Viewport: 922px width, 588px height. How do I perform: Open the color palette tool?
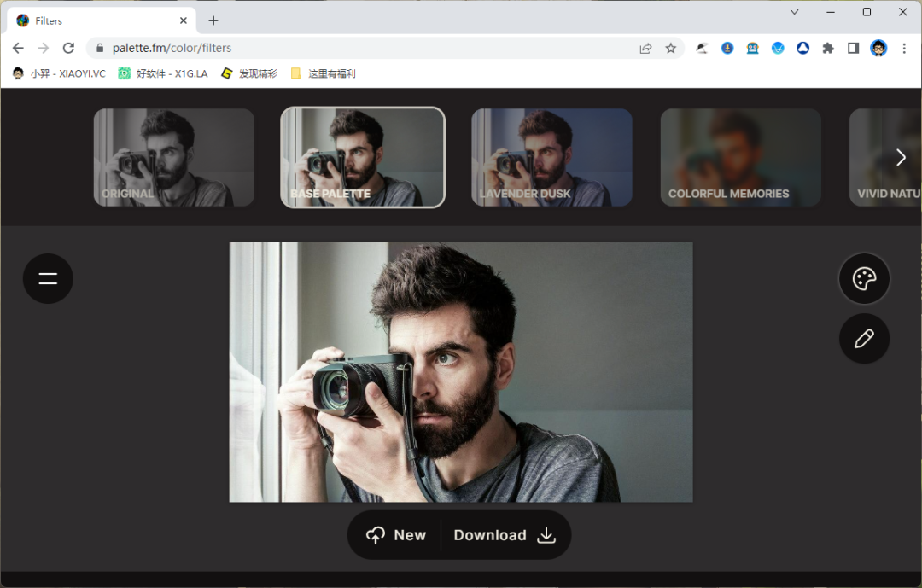pyautogui.click(x=864, y=278)
